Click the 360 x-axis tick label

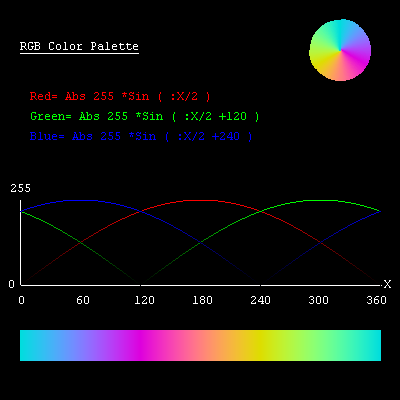coord(376,300)
